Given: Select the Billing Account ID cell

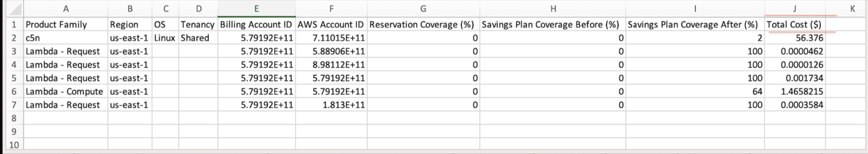Looking at the screenshot, I should pos(256,25).
